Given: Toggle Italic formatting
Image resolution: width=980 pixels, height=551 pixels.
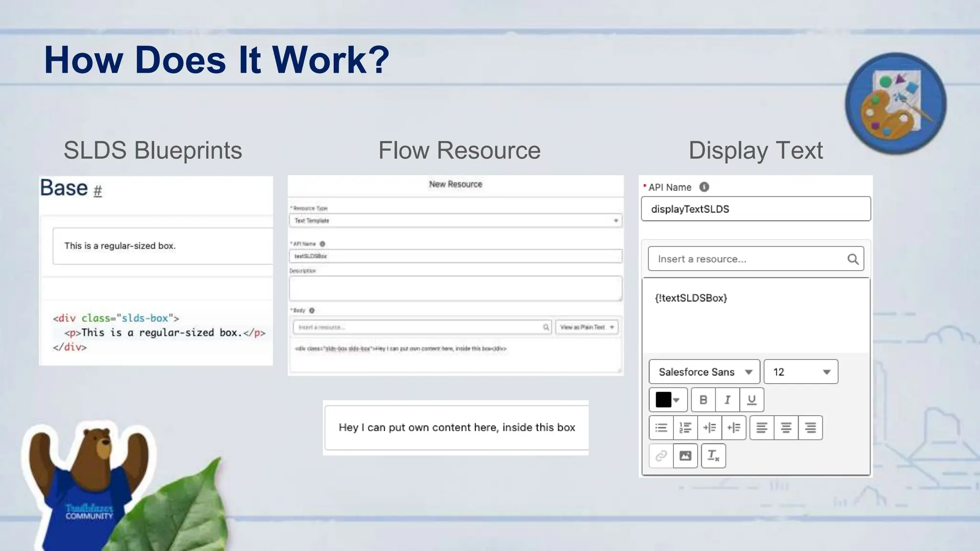Looking at the screenshot, I should click(727, 400).
